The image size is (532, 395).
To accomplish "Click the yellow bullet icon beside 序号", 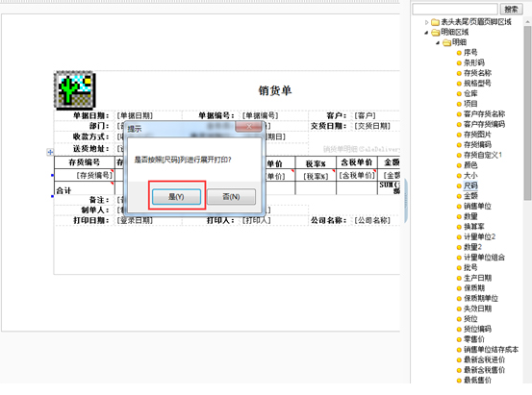I will point(459,53).
